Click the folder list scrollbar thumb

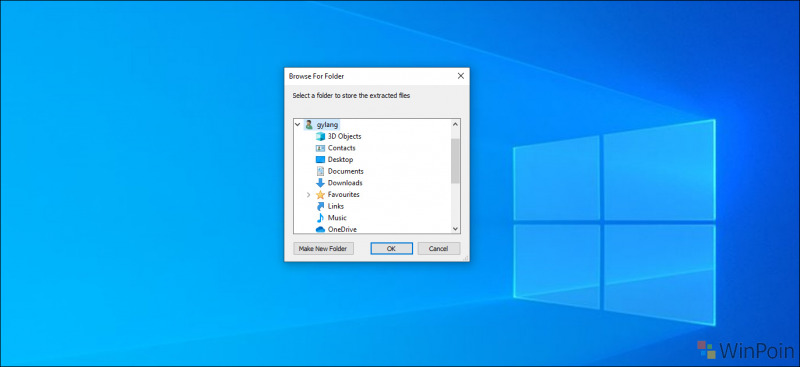click(456, 160)
